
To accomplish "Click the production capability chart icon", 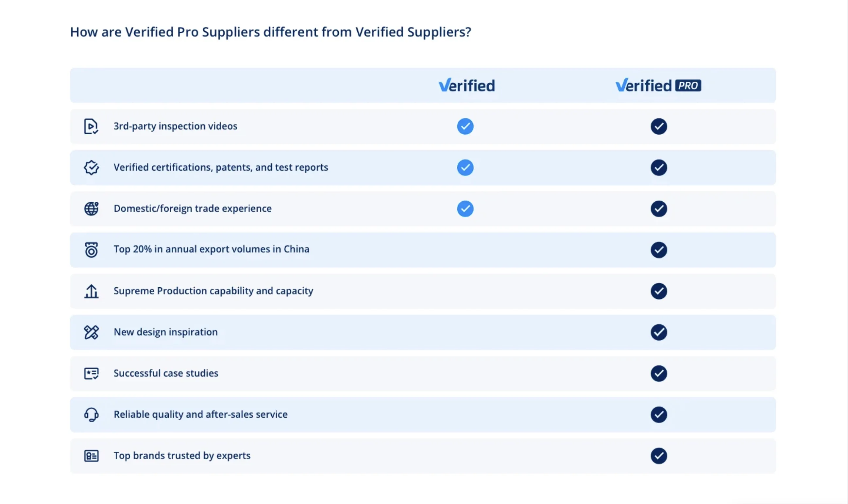I will (x=91, y=291).
